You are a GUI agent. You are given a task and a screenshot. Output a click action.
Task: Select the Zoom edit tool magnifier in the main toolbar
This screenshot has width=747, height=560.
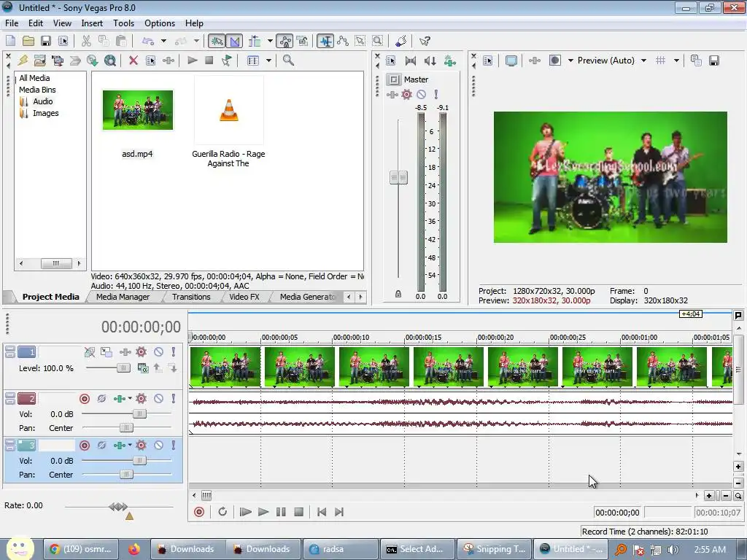(377, 42)
